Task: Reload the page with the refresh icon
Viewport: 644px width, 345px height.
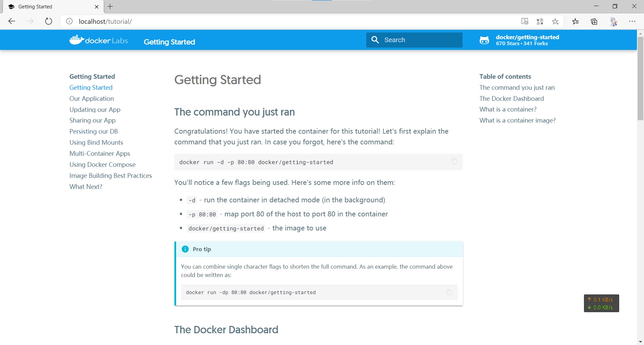Action: 49,21
